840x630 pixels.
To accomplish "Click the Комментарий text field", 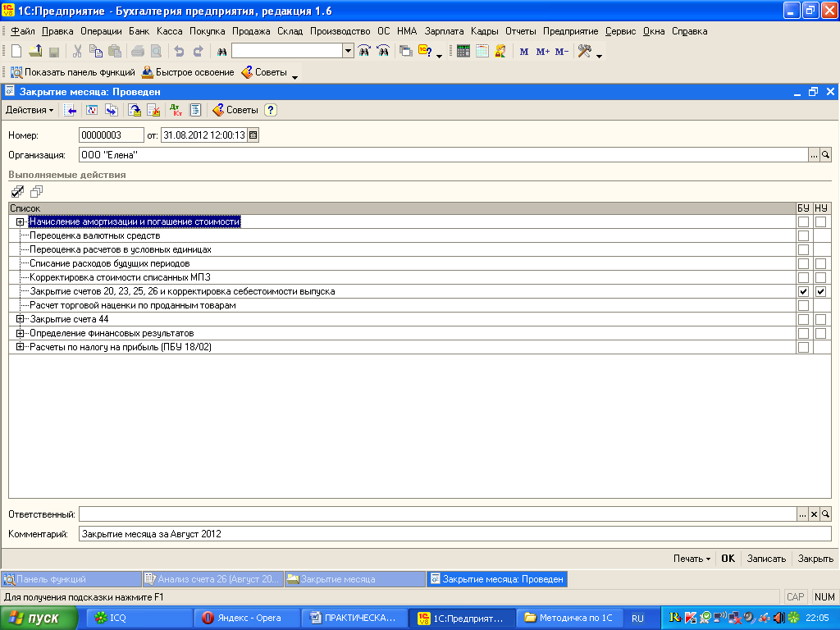I will pyautogui.click(x=454, y=534).
